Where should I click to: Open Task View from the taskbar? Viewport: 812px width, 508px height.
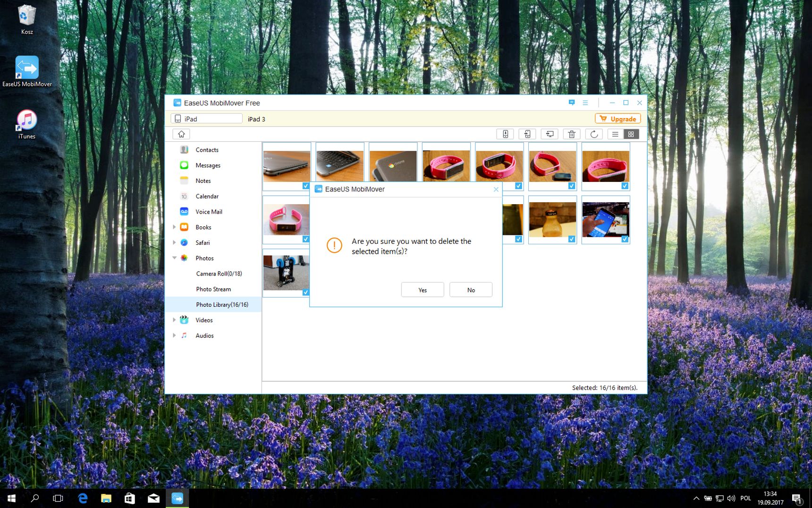tap(58, 498)
